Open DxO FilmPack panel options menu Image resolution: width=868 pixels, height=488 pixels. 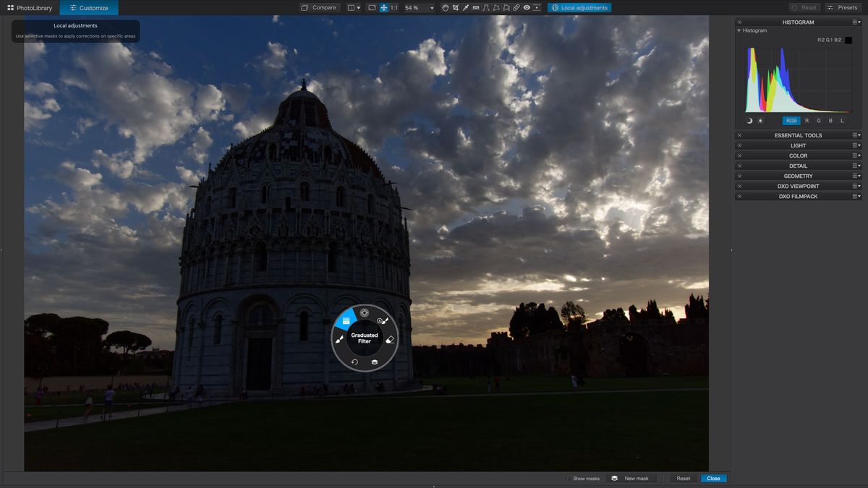[856, 196]
